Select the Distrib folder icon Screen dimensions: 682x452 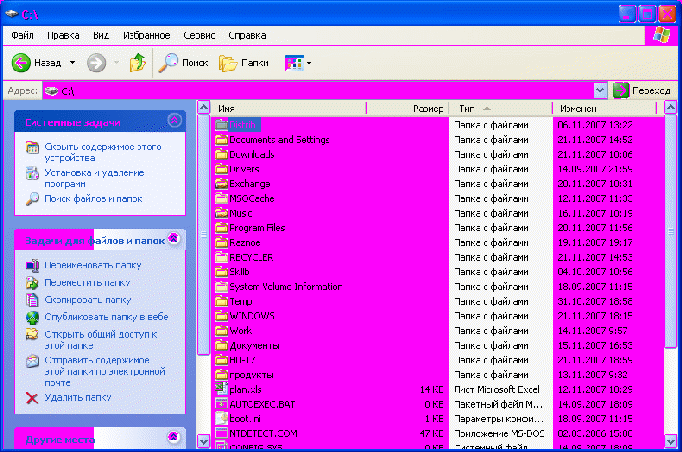(x=221, y=125)
